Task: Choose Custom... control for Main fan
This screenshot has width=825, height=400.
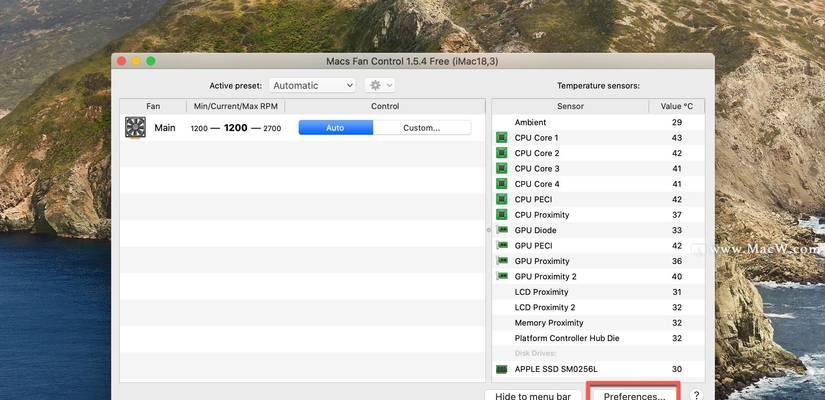Action: [x=421, y=128]
